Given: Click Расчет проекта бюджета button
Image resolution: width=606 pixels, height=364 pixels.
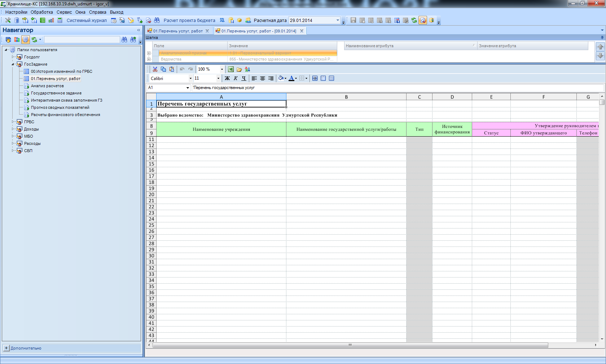Looking at the screenshot, I should pos(189,21).
